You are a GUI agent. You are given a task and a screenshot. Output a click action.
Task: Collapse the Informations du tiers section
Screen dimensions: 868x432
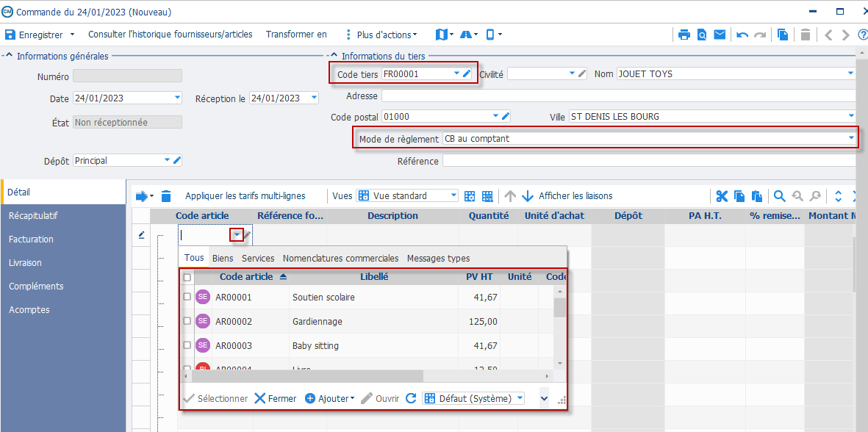(x=334, y=56)
